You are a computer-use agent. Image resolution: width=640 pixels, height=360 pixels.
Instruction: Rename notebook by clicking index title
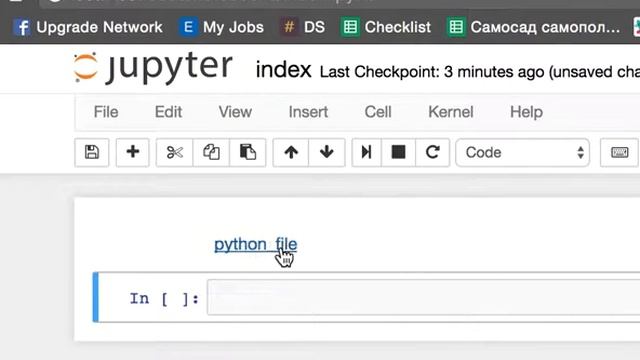(283, 70)
